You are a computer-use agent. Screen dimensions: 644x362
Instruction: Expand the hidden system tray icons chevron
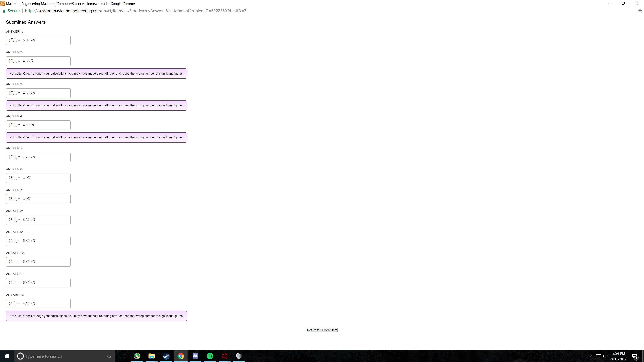coord(591,356)
